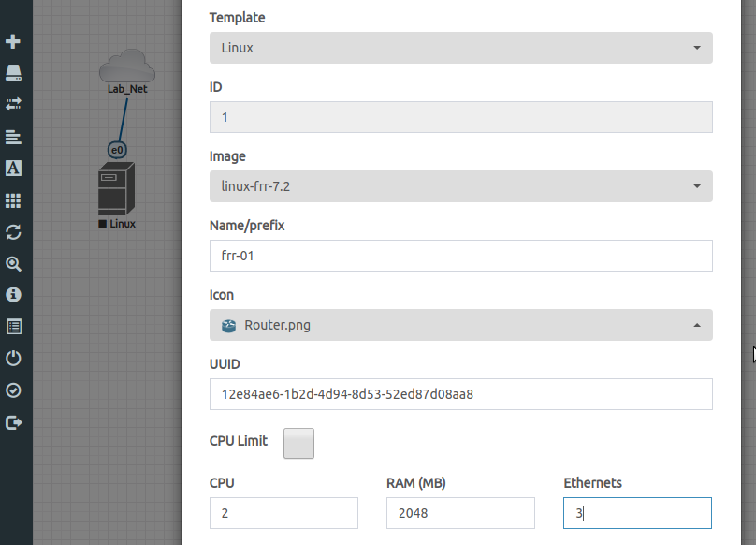The image size is (756, 545).
Task: Click the zoom magnifier icon in sidebar
Action: coord(13,264)
